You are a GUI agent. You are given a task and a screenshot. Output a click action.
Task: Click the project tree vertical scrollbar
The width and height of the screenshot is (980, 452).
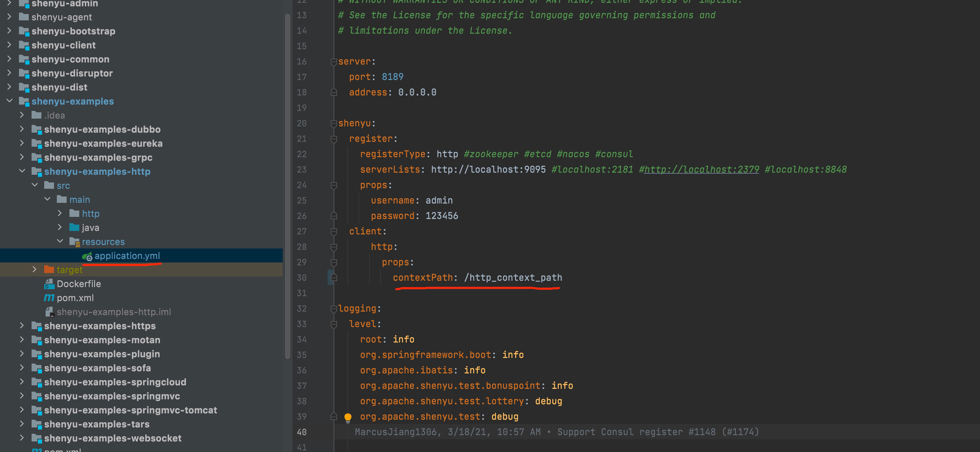pos(288,186)
